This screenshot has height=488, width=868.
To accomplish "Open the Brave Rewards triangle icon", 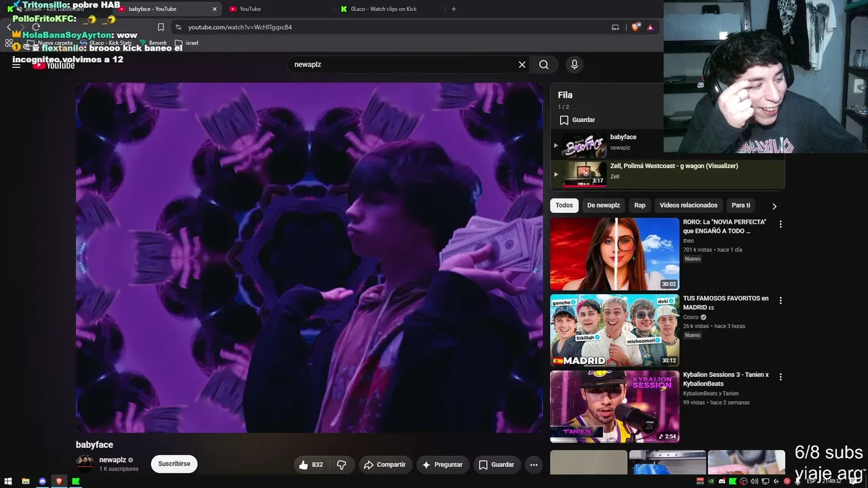I will (x=650, y=27).
